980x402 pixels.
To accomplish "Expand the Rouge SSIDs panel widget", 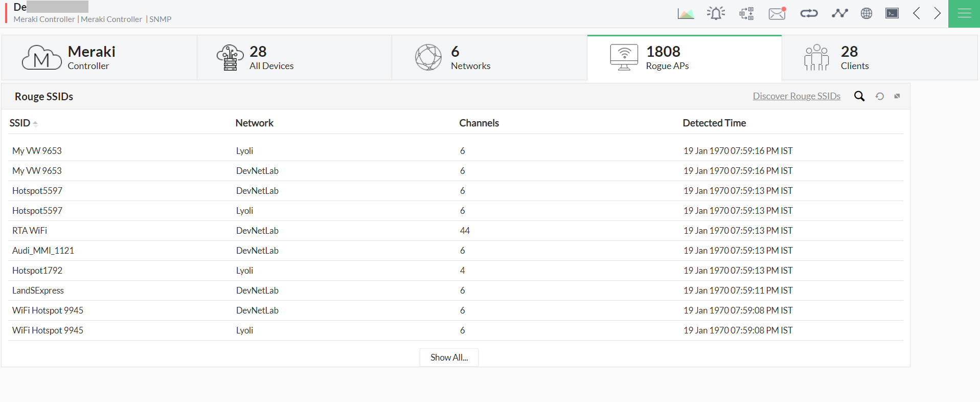I will [x=897, y=96].
